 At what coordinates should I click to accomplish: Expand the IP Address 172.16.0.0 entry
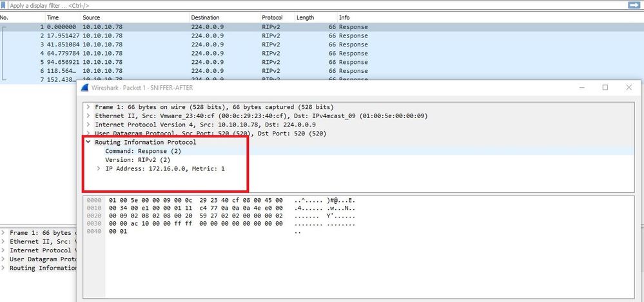(x=99, y=168)
